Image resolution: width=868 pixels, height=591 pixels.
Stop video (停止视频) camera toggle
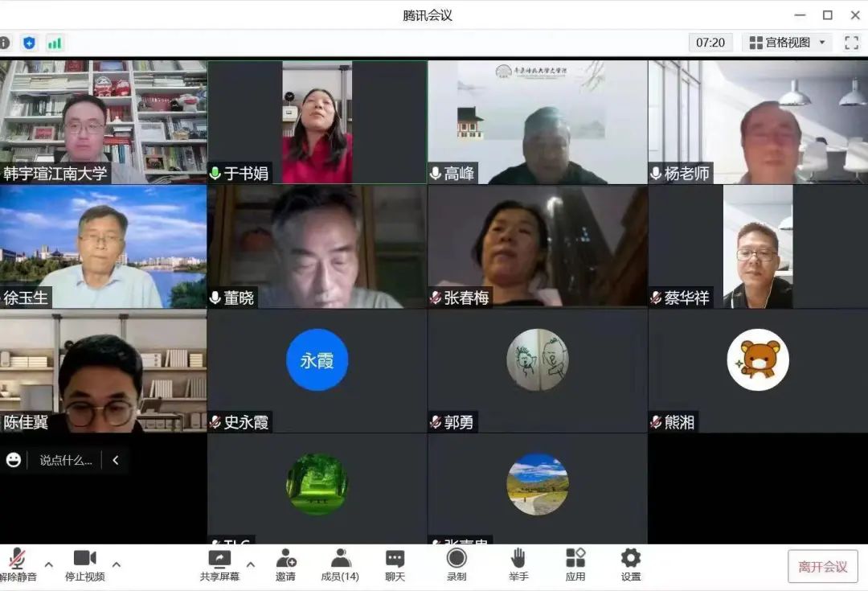[x=84, y=564]
